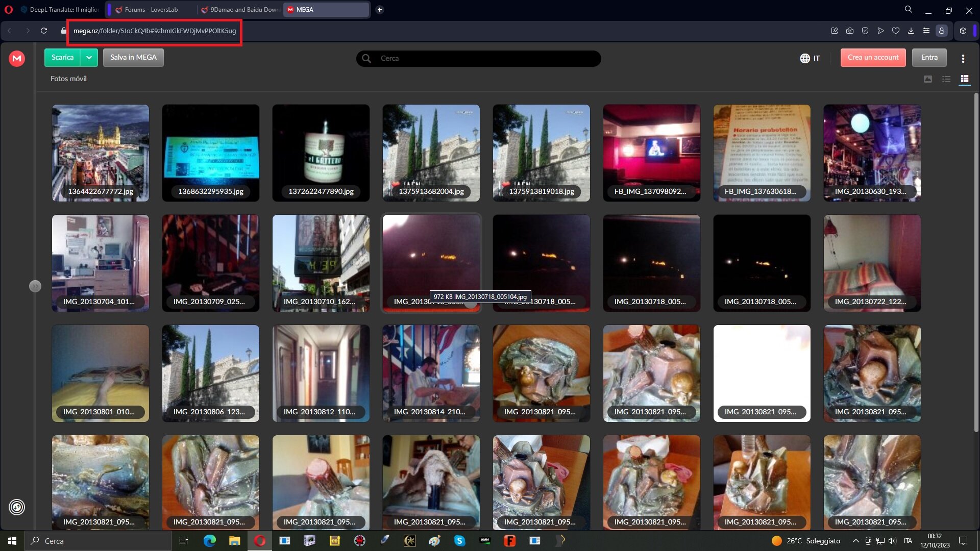Switch to list view
The width and height of the screenshot is (980, 551).
pyautogui.click(x=946, y=79)
